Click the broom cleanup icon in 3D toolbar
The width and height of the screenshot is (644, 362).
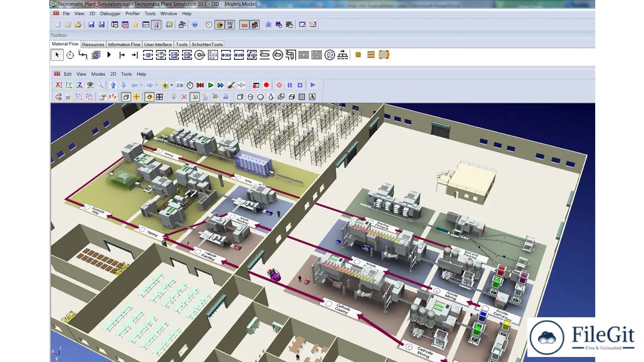pos(231,85)
